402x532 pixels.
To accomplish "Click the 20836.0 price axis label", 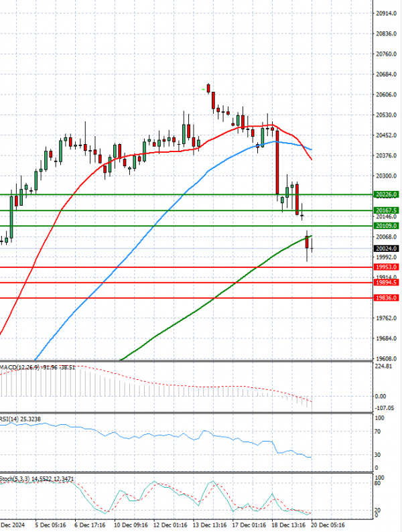I will pos(386,34).
